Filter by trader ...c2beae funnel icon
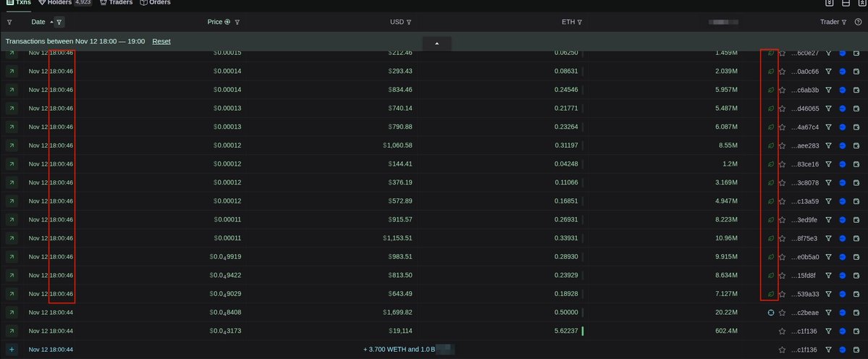 pyautogui.click(x=829, y=313)
